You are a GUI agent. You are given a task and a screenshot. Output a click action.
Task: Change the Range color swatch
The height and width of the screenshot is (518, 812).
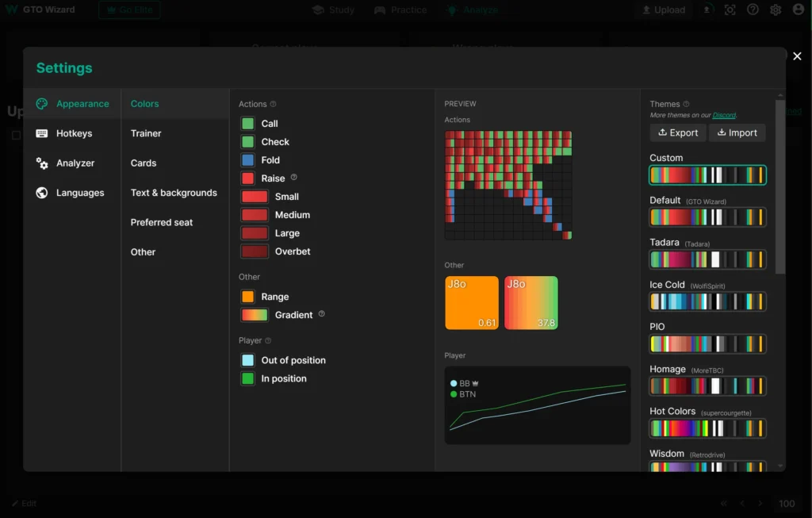248,297
